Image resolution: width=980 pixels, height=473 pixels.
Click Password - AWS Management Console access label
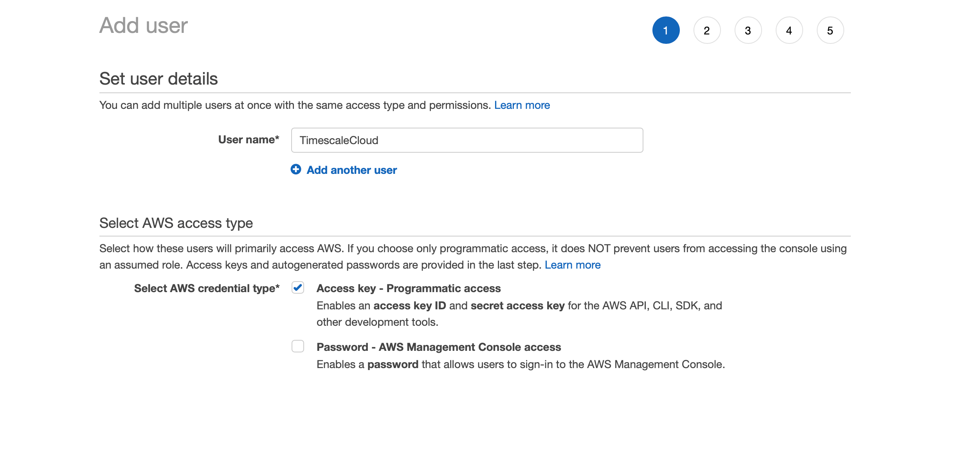[x=438, y=347]
